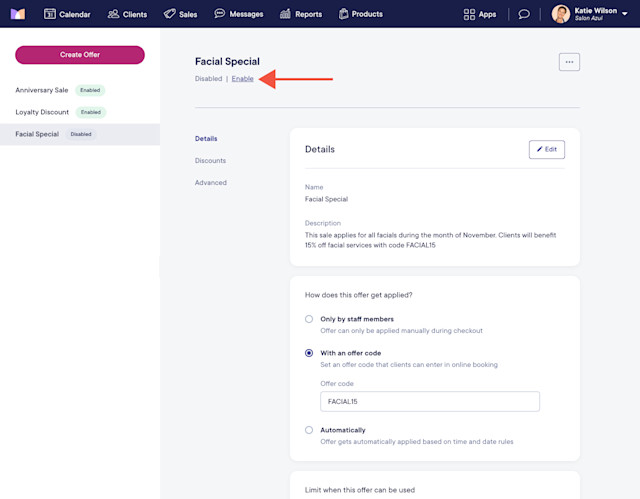
Task: Click the Products clipboard icon
Action: click(x=344, y=14)
